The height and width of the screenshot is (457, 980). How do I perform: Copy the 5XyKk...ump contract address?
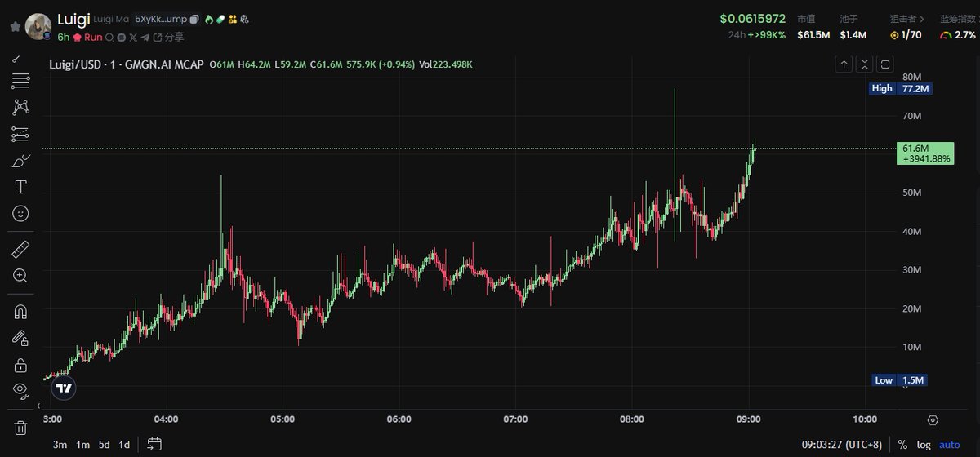(194, 20)
